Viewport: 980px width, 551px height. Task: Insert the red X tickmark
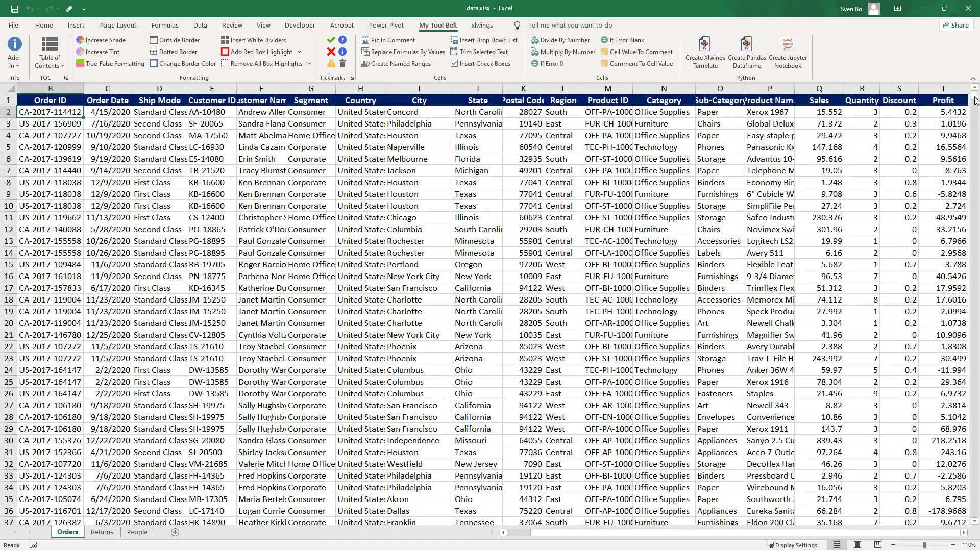tap(331, 52)
